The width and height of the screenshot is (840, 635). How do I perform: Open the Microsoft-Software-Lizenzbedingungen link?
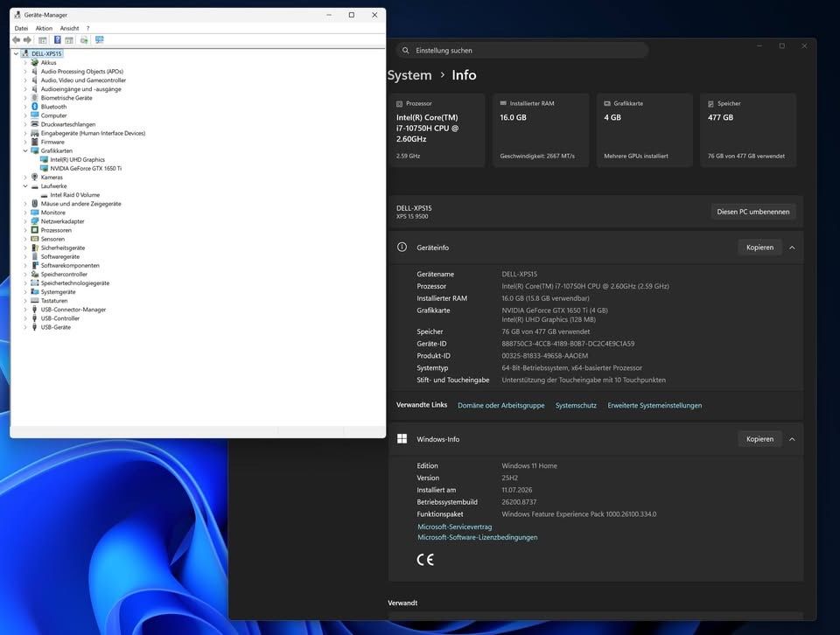coord(478,537)
